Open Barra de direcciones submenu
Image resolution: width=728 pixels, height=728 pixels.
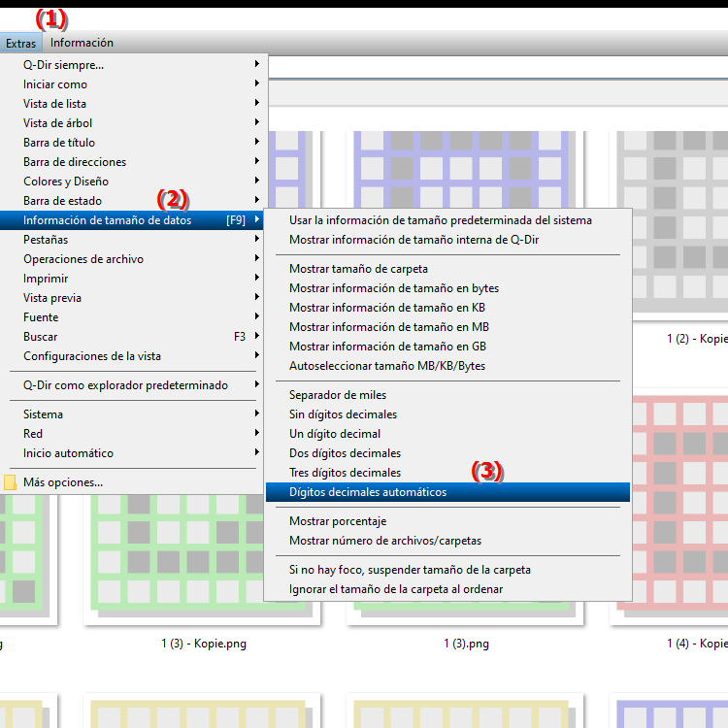point(133,162)
